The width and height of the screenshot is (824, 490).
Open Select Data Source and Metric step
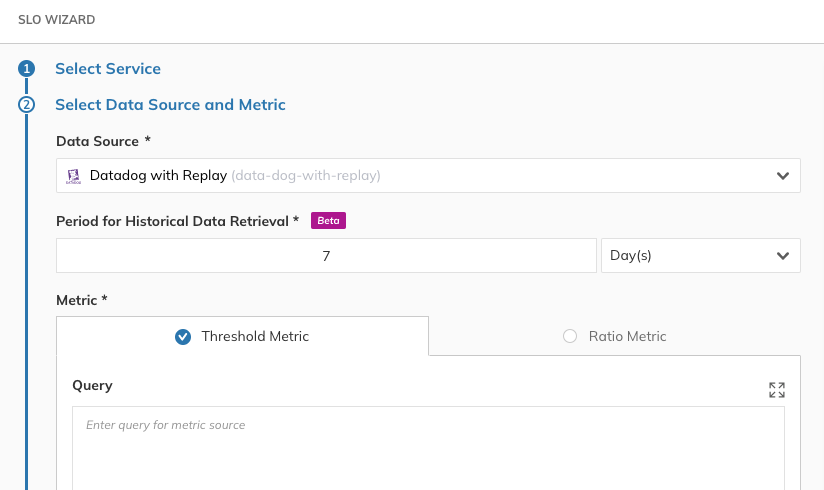click(x=170, y=104)
